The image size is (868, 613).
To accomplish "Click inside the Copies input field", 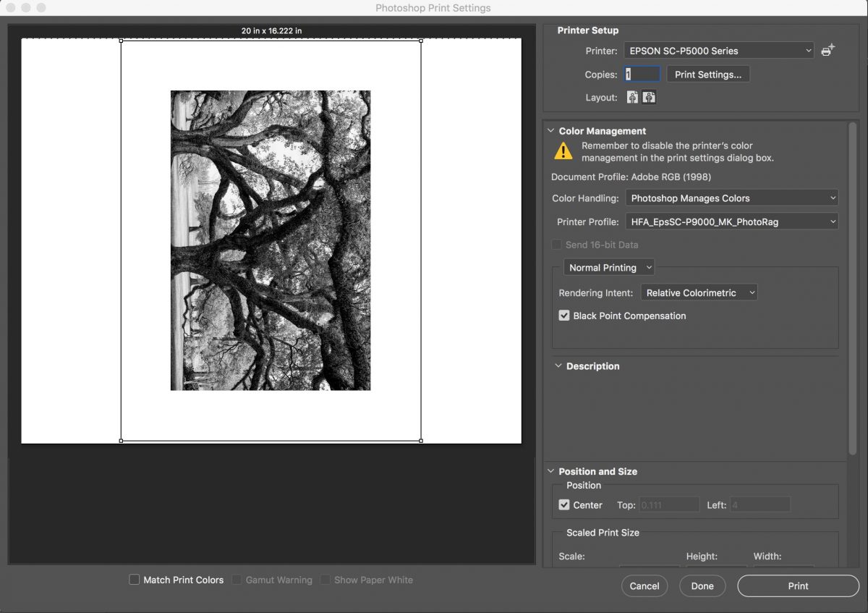I will (641, 74).
